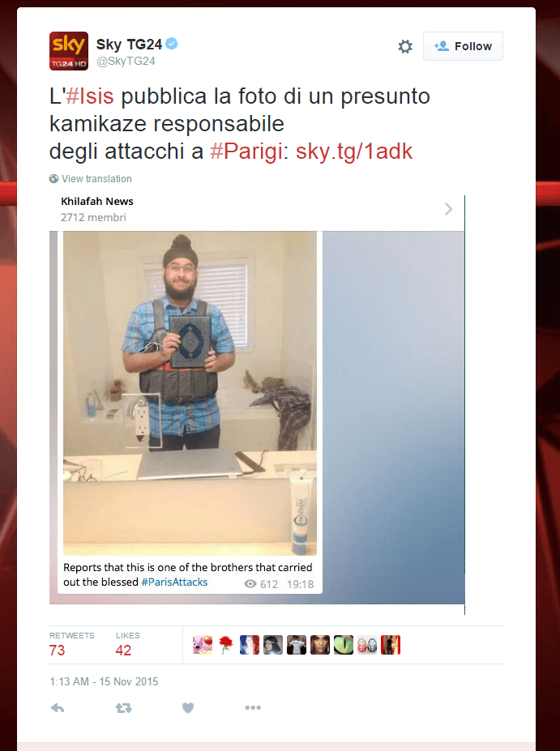Image resolution: width=560 pixels, height=751 pixels.
Task: Click the reply arrow icon
Action: coord(58,708)
